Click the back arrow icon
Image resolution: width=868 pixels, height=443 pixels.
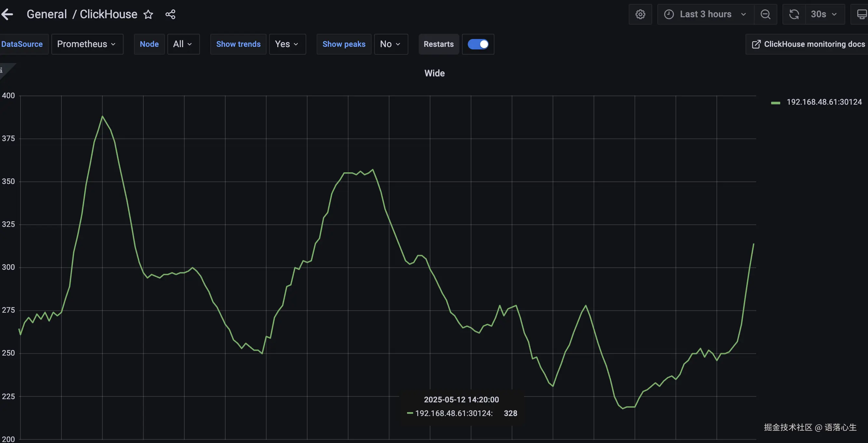7,14
